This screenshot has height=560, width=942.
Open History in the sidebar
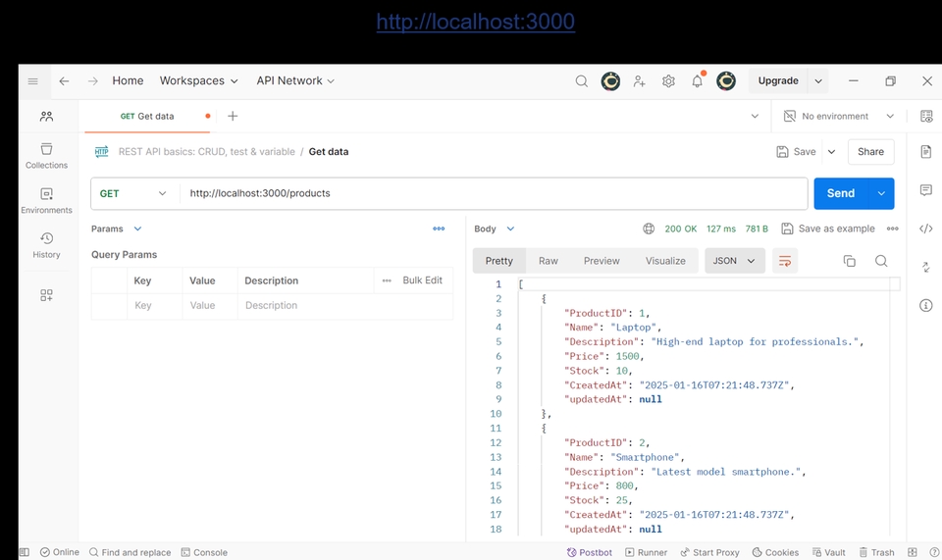click(46, 245)
